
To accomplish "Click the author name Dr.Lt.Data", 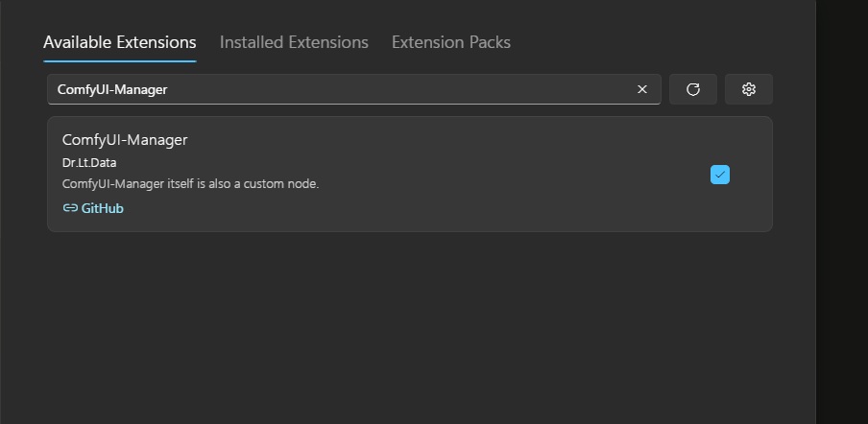I will click(89, 163).
